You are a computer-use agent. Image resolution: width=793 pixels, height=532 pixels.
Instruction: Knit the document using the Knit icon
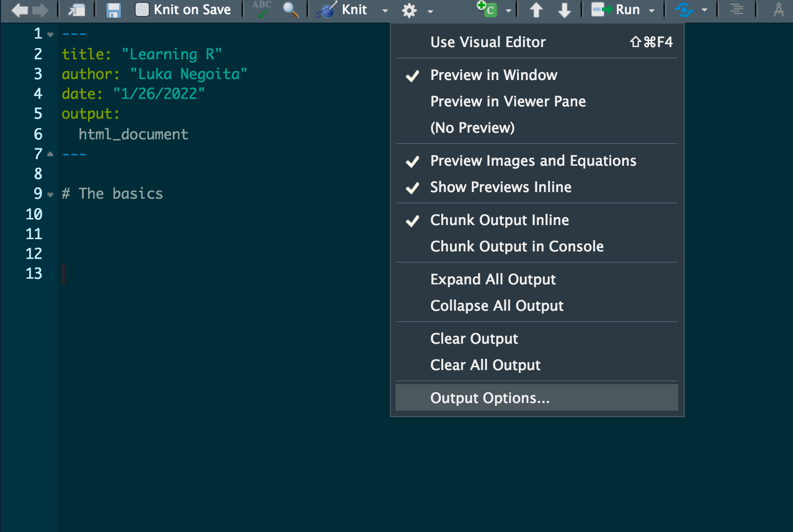327,9
